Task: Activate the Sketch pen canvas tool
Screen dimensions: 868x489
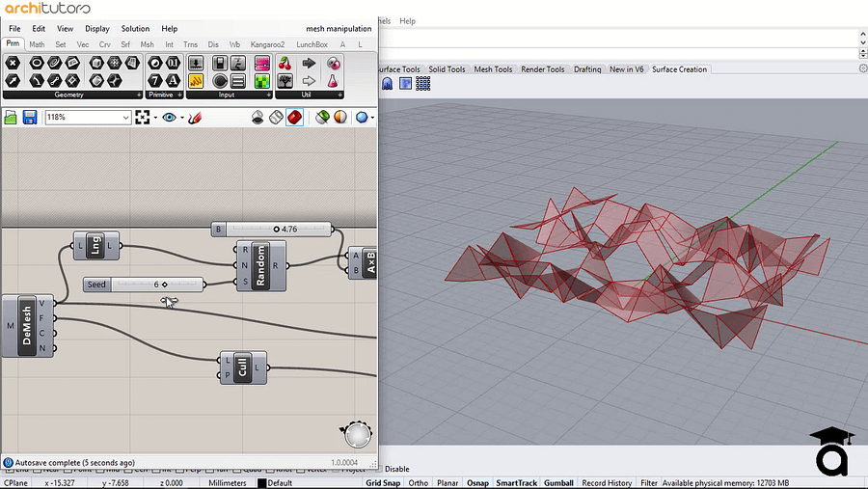Action: pyautogui.click(x=195, y=118)
